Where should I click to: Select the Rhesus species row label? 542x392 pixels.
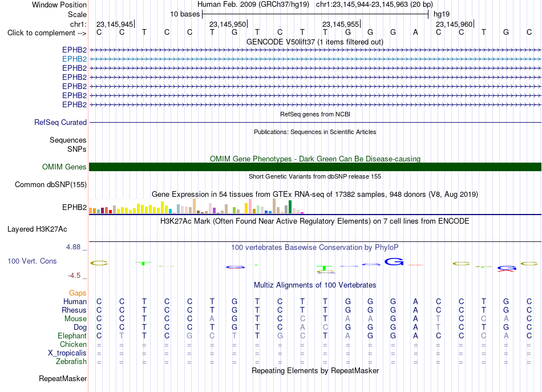tap(74, 310)
